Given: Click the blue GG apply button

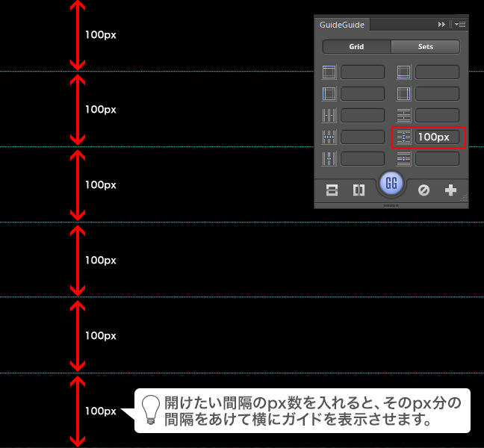Looking at the screenshot, I should click(391, 183).
